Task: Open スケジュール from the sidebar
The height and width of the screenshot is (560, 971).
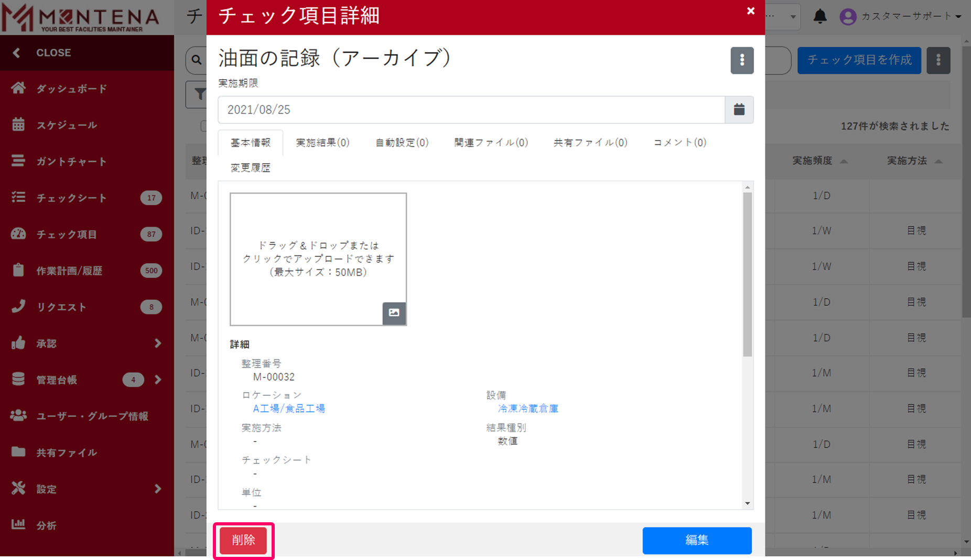Action: (x=67, y=125)
